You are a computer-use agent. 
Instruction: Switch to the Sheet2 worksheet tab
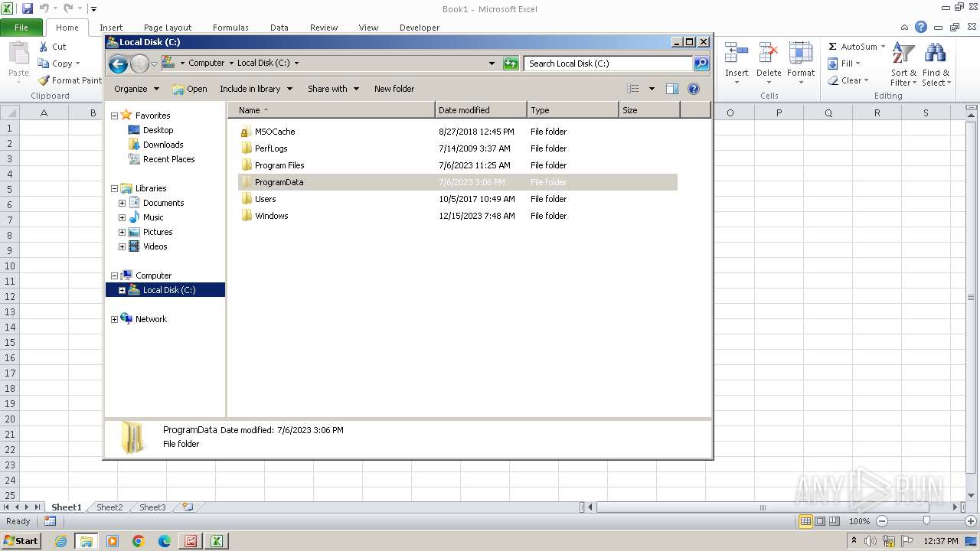tap(109, 507)
